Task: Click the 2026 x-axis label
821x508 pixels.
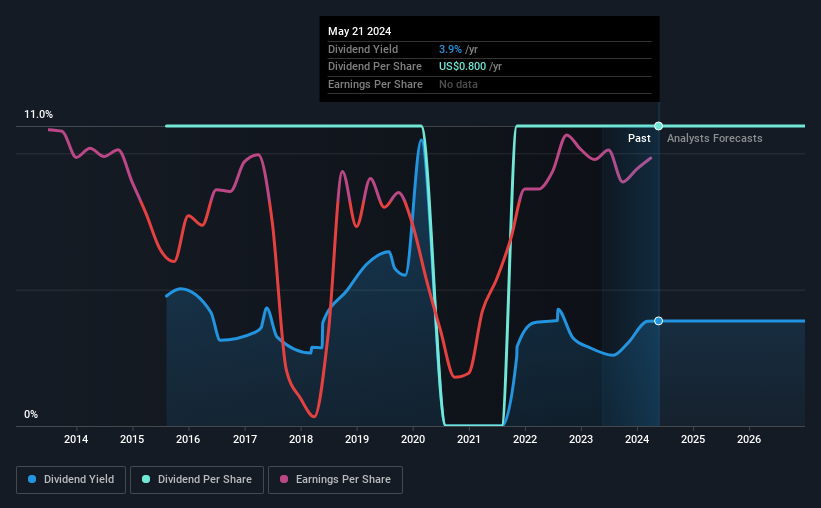Action: [749, 439]
